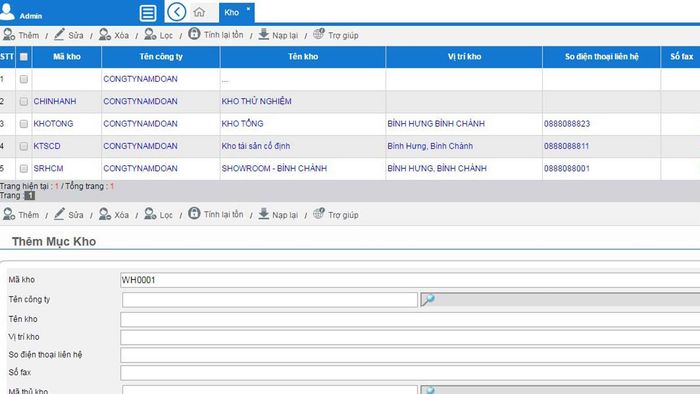Focus the Số fax input field

tap(410, 373)
